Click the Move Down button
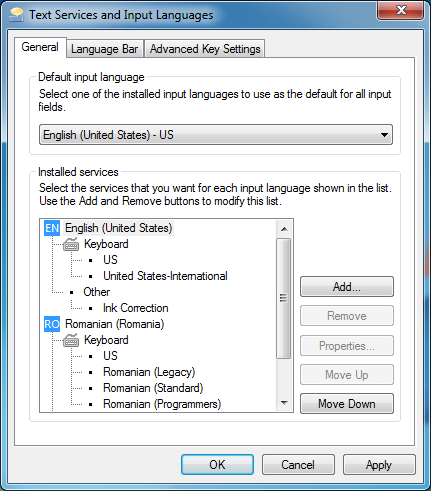This screenshot has width=431, height=491. click(x=347, y=404)
